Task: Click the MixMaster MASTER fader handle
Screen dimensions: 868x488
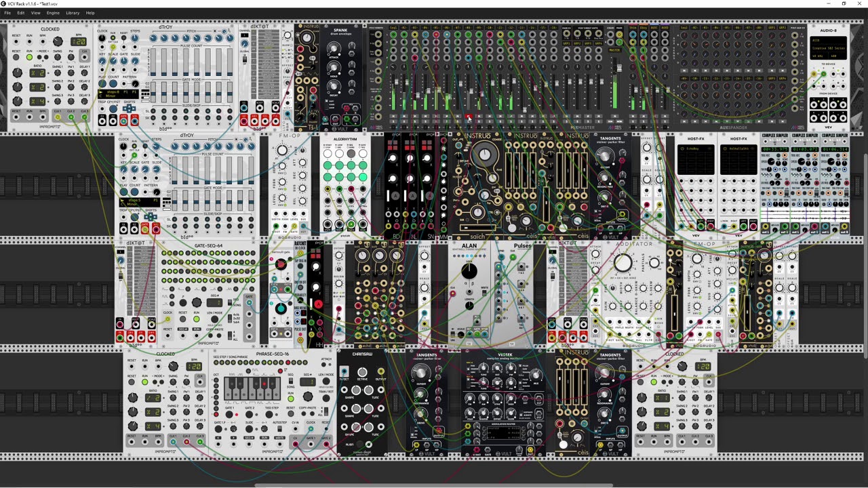Action: 619,68
